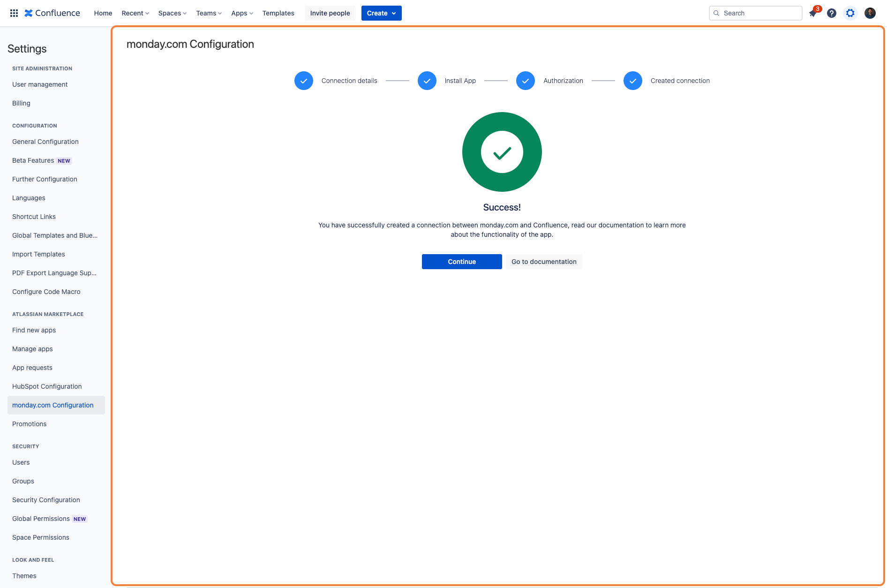Click the Confluence logo

[x=52, y=13]
